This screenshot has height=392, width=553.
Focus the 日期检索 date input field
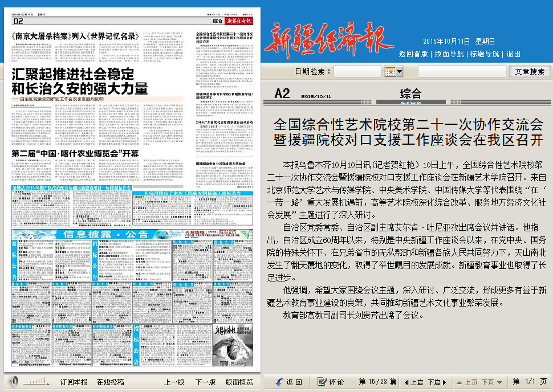[357, 72]
